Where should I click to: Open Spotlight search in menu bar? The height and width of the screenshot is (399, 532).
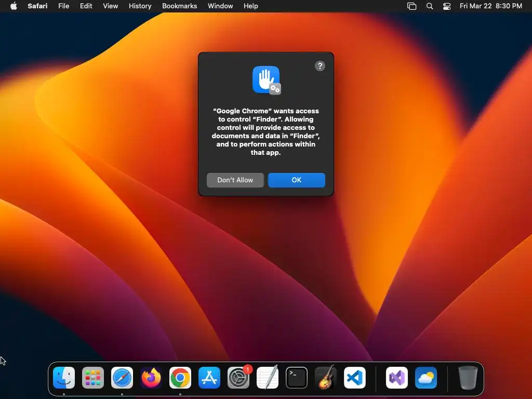pos(430,6)
